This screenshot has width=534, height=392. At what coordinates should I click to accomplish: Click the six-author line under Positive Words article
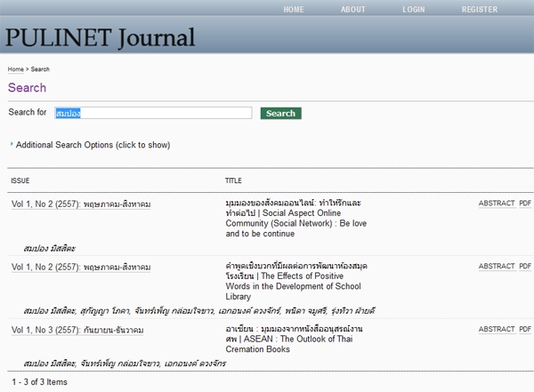pyautogui.click(x=199, y=311)
